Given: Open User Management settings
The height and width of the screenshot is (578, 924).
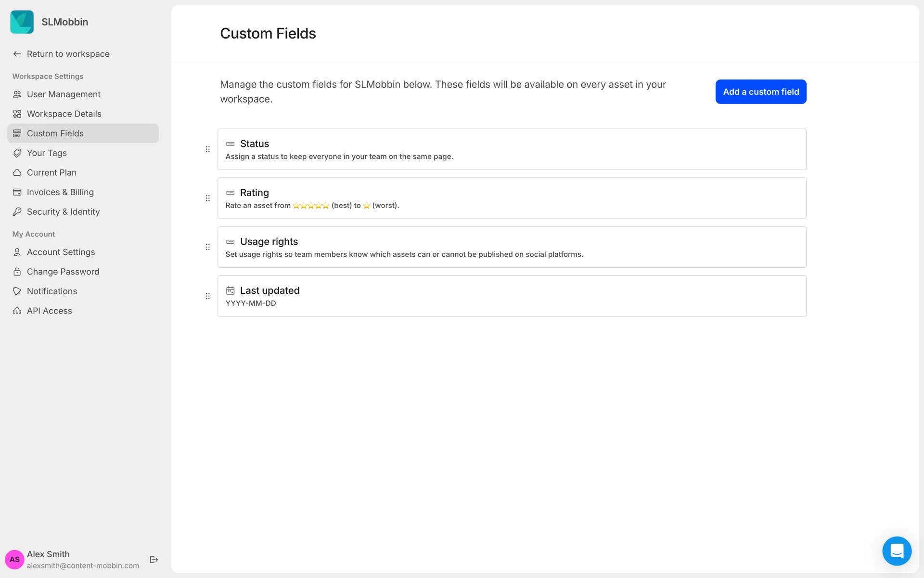Looking at the screenshot, I should 64,94.
